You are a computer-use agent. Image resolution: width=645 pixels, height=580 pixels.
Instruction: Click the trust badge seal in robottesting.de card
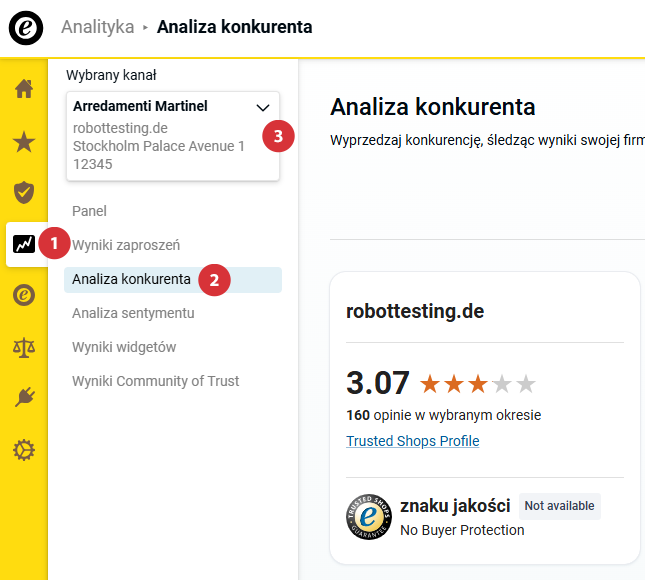(x=367, y=518)
